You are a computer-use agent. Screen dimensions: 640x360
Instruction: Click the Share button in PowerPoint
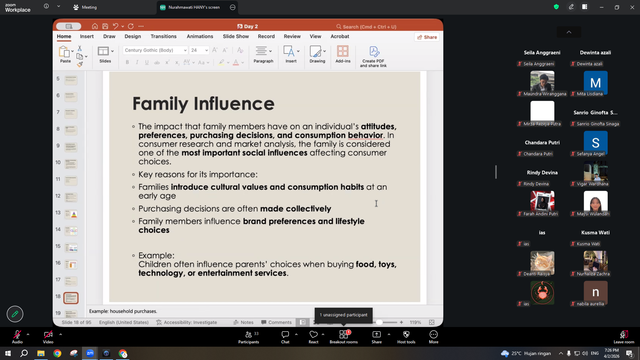pos(427,37)
